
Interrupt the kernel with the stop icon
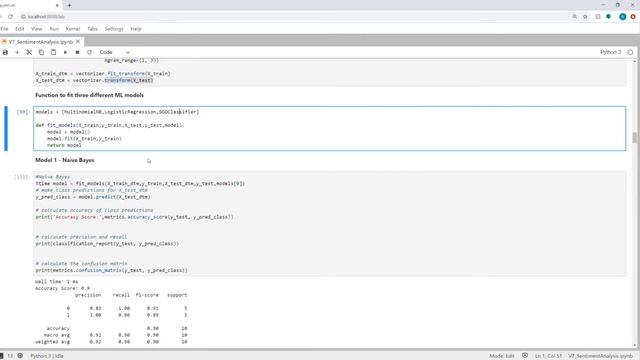77,52
